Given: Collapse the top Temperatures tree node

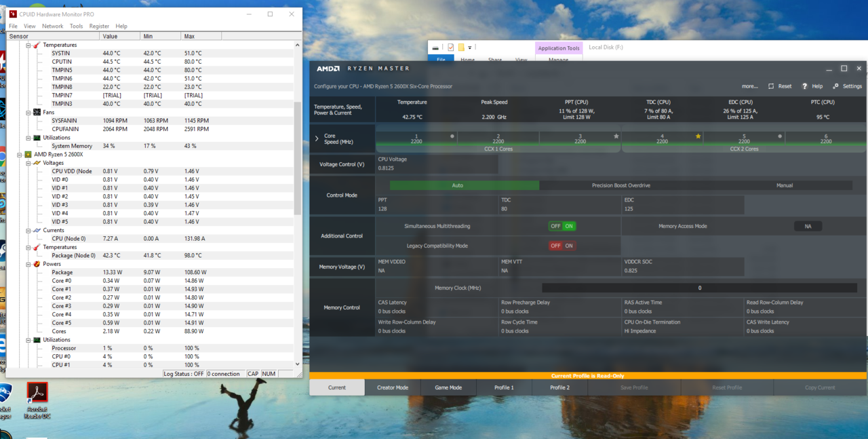Looking at the screenshot, I should [28, 45].
